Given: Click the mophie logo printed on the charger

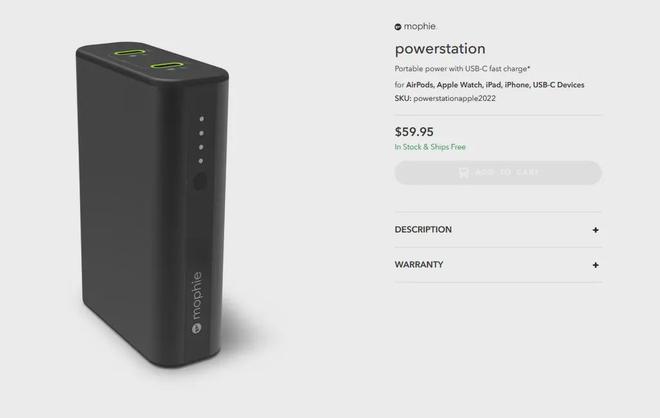Looking at the screenshot, I should (197, 303).
